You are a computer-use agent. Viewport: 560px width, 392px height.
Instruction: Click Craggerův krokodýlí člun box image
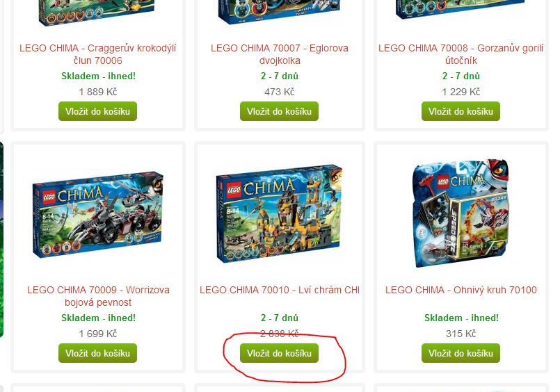point(98,13)
